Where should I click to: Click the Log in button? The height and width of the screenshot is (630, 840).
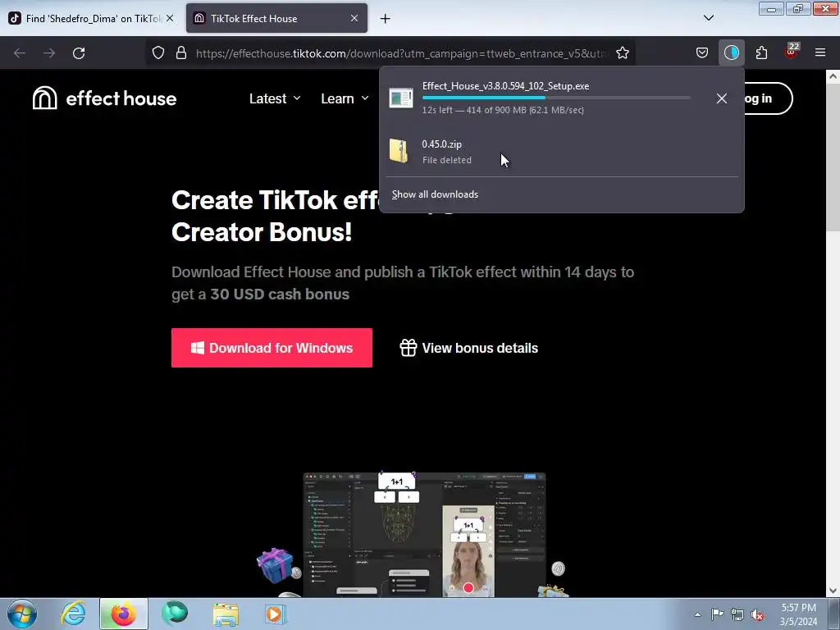(x=766, y=98)
